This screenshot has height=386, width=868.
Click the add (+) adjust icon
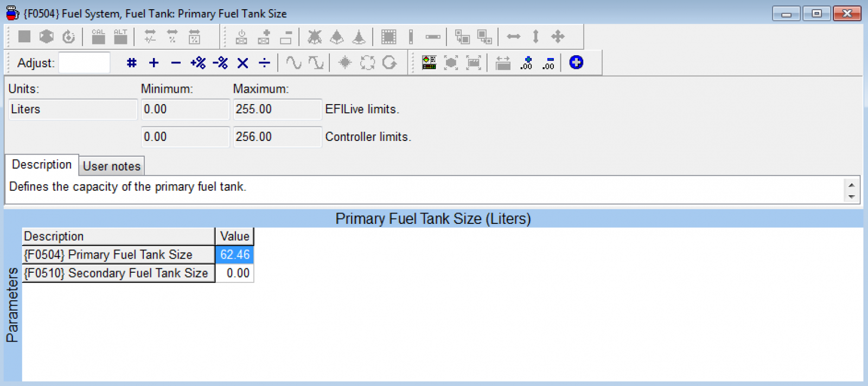[154, 63]
